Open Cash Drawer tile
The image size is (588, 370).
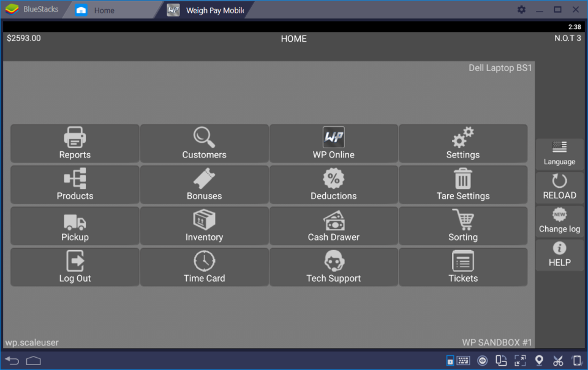333,225
